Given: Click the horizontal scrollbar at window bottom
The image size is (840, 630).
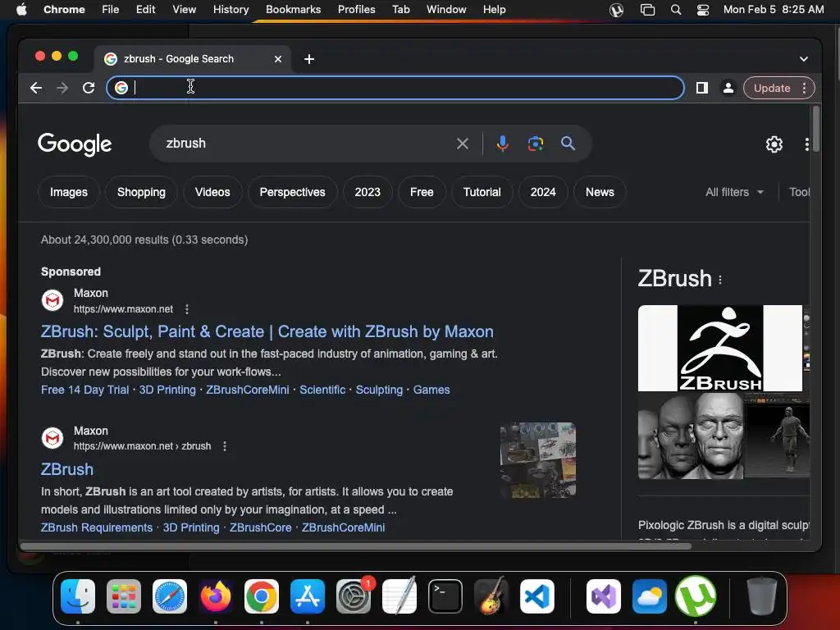Looking at the screenshot, I should pos(355,546).
